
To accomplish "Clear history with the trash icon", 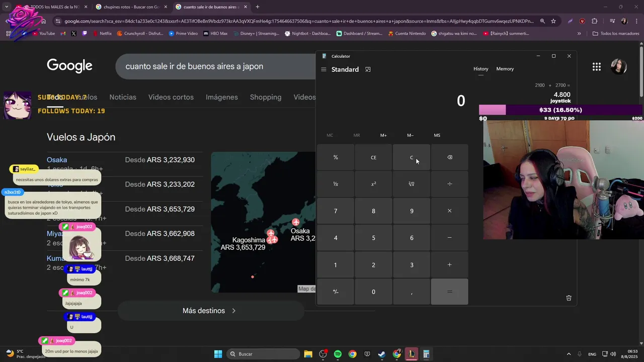I will click(x=569, y=298).
